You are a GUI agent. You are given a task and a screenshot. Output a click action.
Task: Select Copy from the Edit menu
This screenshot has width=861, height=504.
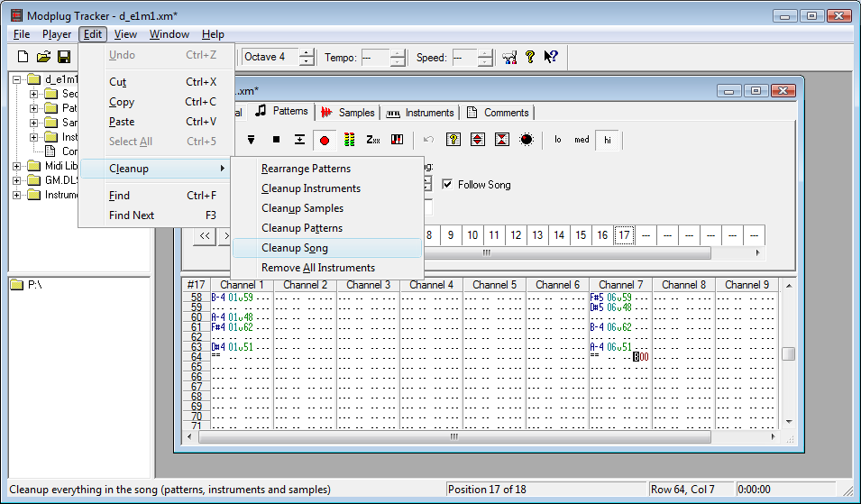[x=157, y=102]
